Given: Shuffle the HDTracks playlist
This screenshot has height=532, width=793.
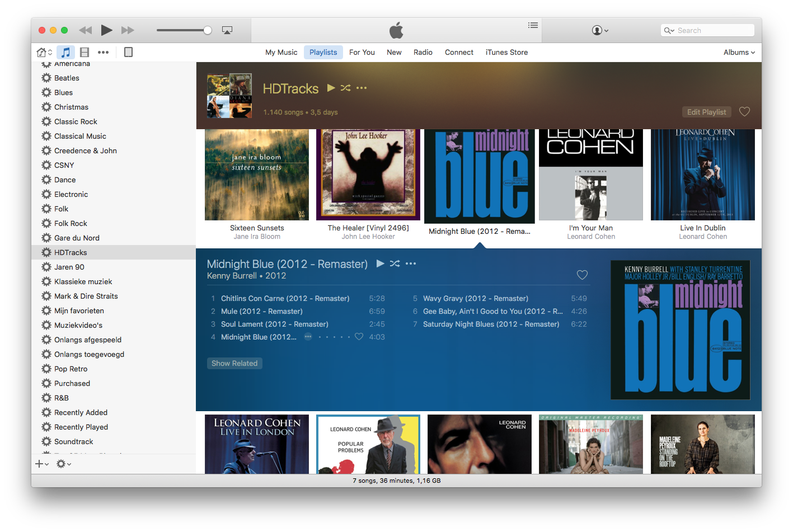Looking at the screenshot, I should 346,88.
